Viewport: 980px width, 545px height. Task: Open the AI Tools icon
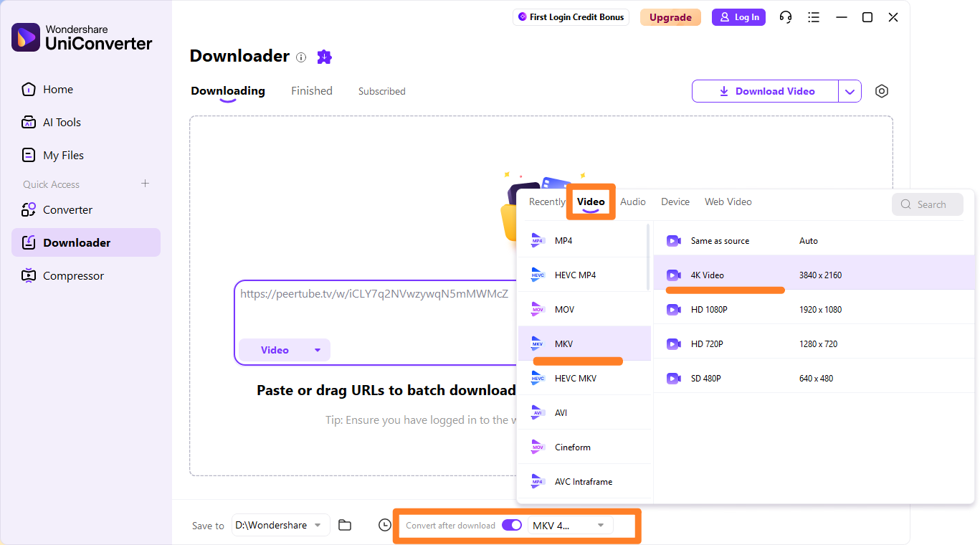(29, 123)
